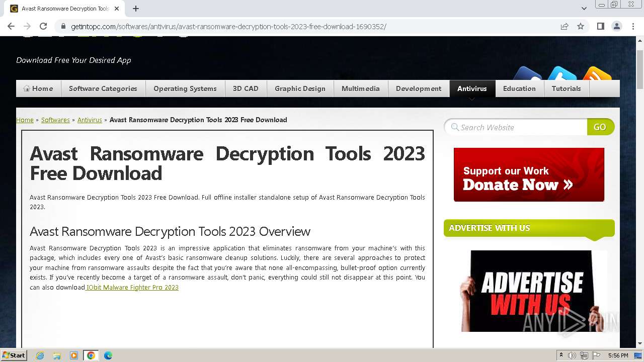
Task: Open the RSS feed icon
Action: 597,73
